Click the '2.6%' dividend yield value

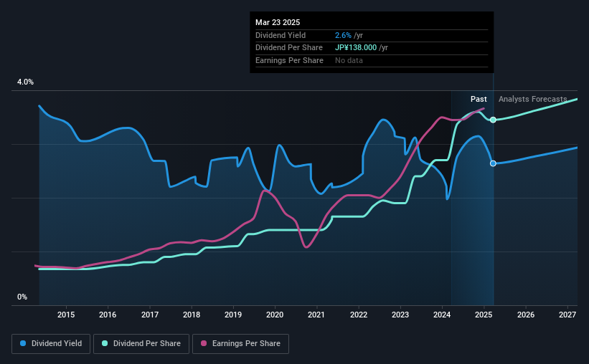(x=343, y=35)
